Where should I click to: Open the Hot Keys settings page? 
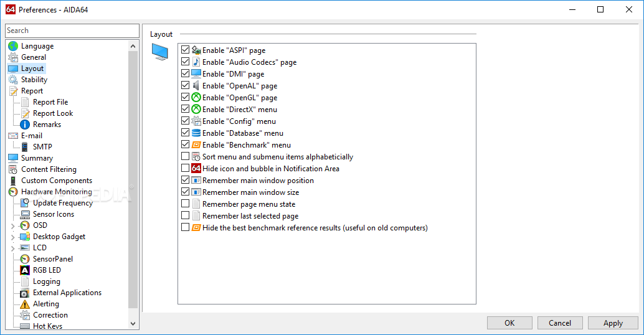pos(47,326)
